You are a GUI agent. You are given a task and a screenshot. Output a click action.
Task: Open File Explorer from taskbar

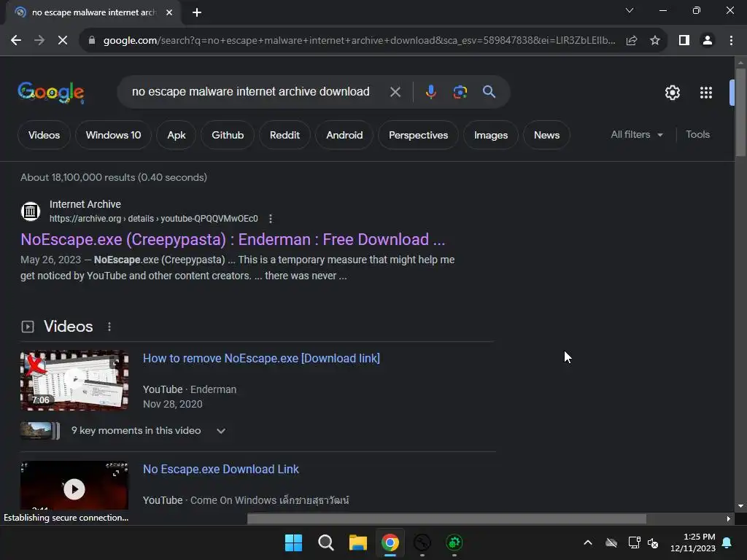(x=357, y=542)
